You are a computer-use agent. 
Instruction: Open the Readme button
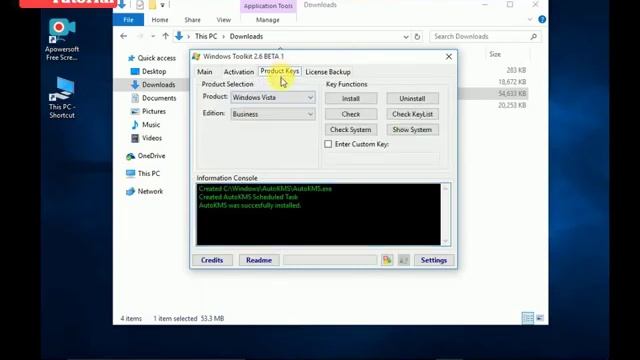[x=259, y=260]
